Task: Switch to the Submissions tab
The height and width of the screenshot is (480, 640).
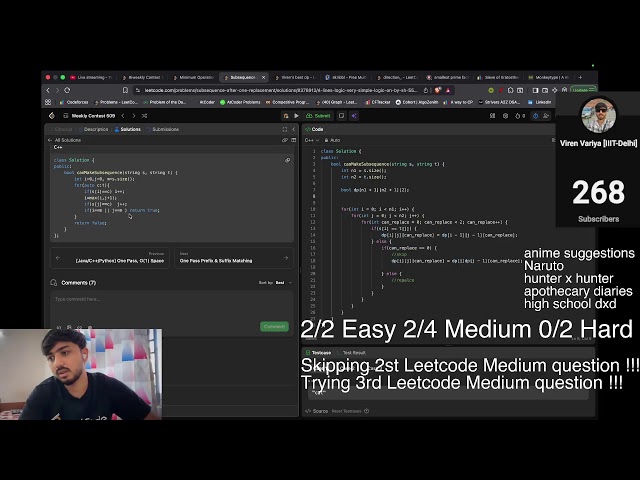Action: tap(163, 129)
